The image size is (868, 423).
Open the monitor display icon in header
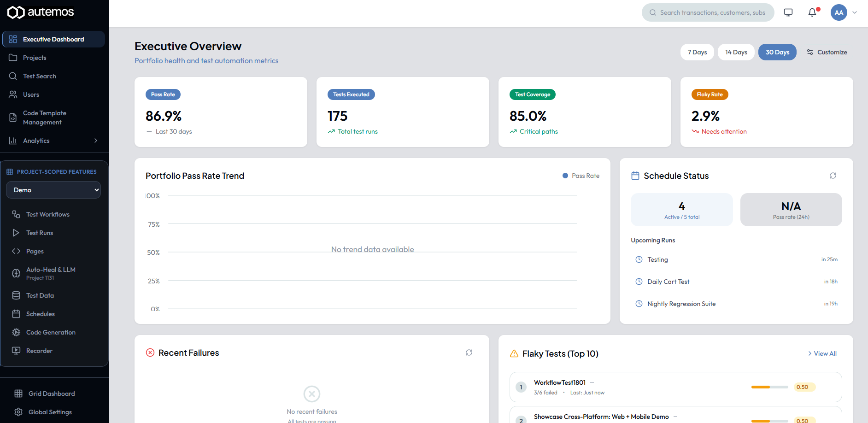[788, 12]
